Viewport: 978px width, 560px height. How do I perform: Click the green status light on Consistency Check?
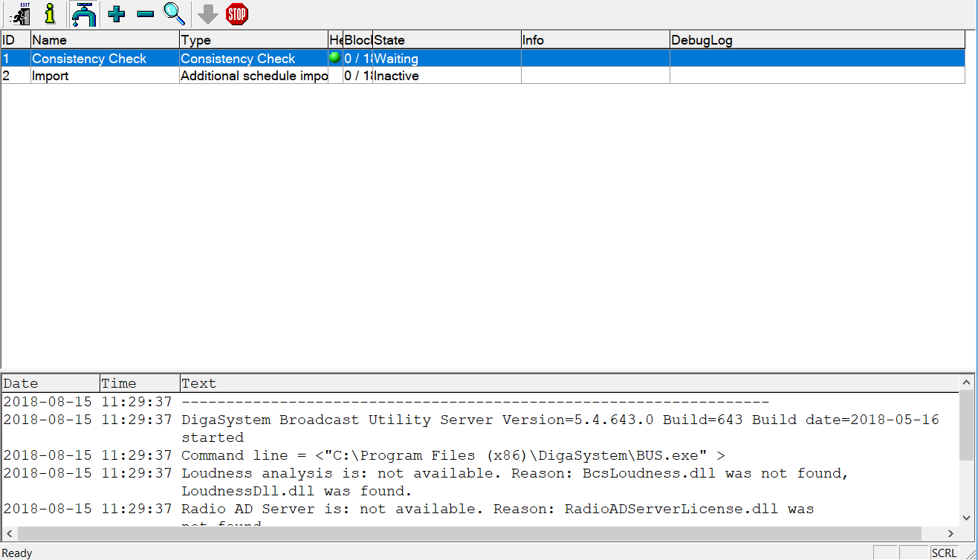click(334, 58)
